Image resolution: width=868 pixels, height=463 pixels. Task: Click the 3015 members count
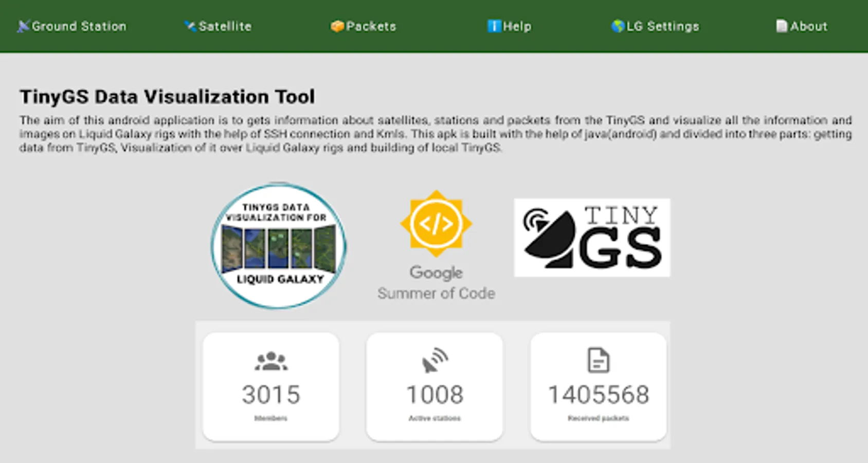click(x=271, y=395)
